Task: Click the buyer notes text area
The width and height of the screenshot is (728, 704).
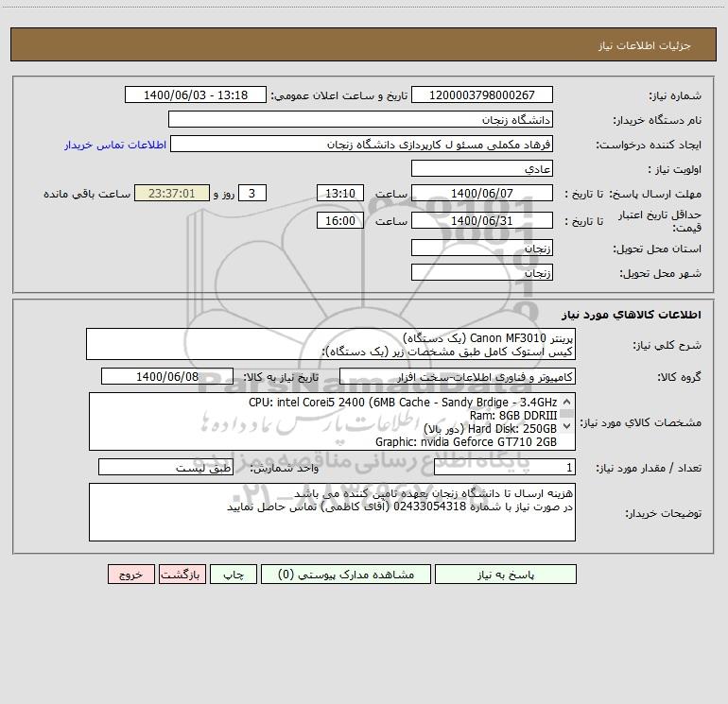Action: tap(332, 512)
